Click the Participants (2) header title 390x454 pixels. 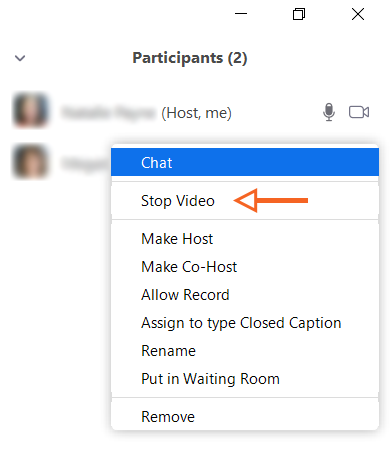(190, 58)
